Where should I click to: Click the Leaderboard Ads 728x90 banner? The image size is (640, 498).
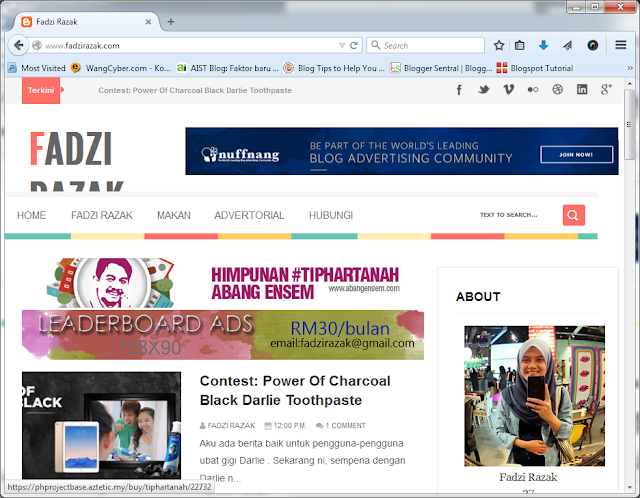223,335
